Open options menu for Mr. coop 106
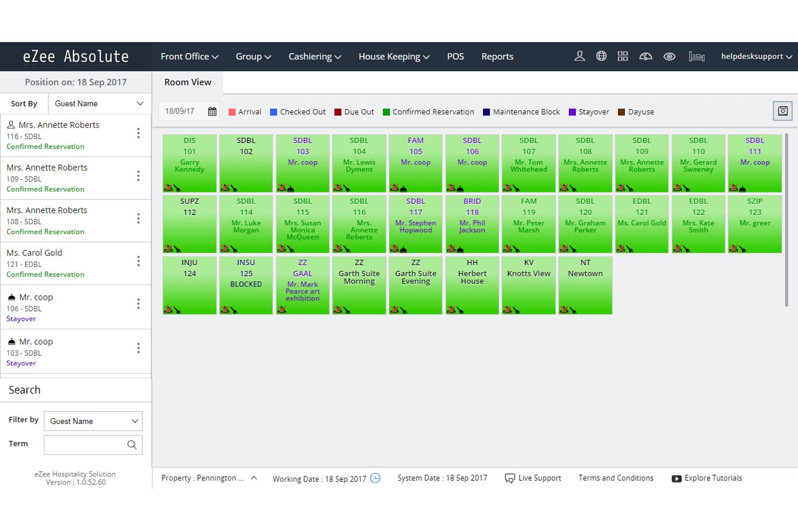 point(139,304)
